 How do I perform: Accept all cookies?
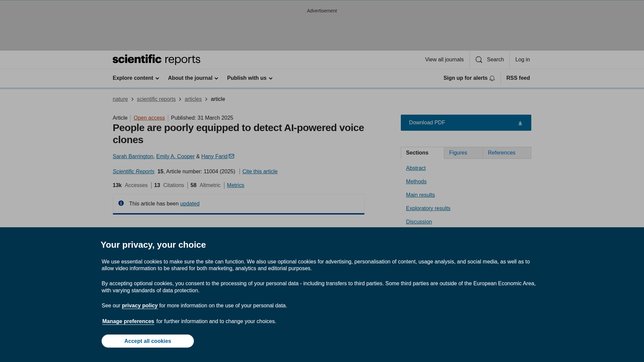(148, 341)
